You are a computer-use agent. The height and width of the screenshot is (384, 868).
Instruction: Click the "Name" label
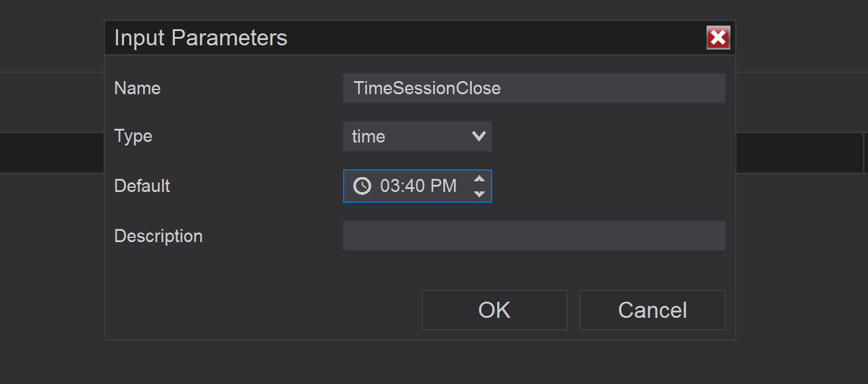(x=138, y=88)
